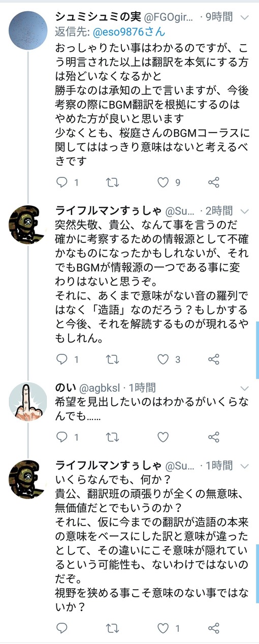Open シュミシュミの実's blue avatar
Viewport: 259px width, 644px height.
tap(28, 29)
